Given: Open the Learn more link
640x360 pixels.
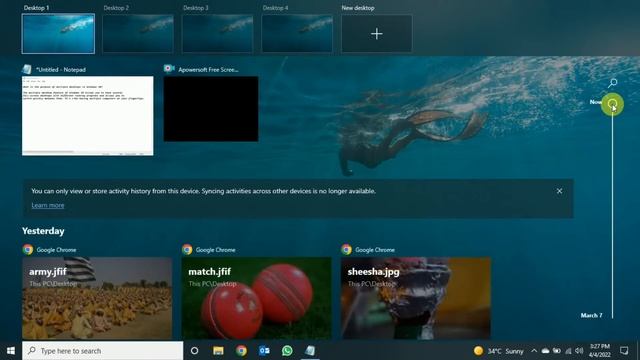Looking at the screenshot, I should click(48, 205).
